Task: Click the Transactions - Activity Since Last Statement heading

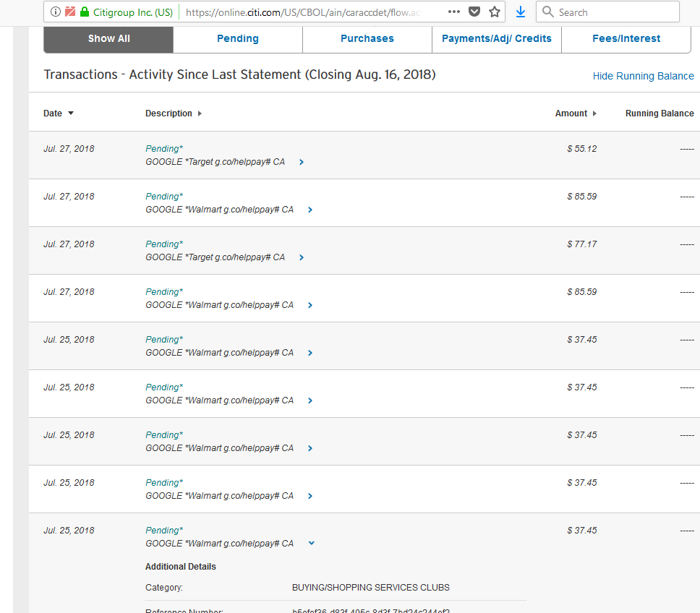Action: click(x=239, y=74)
